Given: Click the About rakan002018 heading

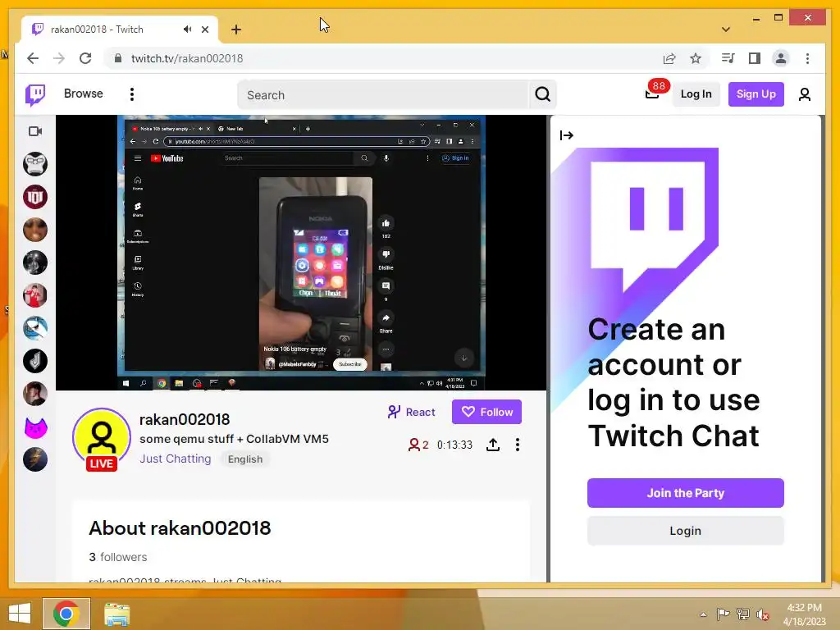Looking at the screenshot, I should click(180, 528).
